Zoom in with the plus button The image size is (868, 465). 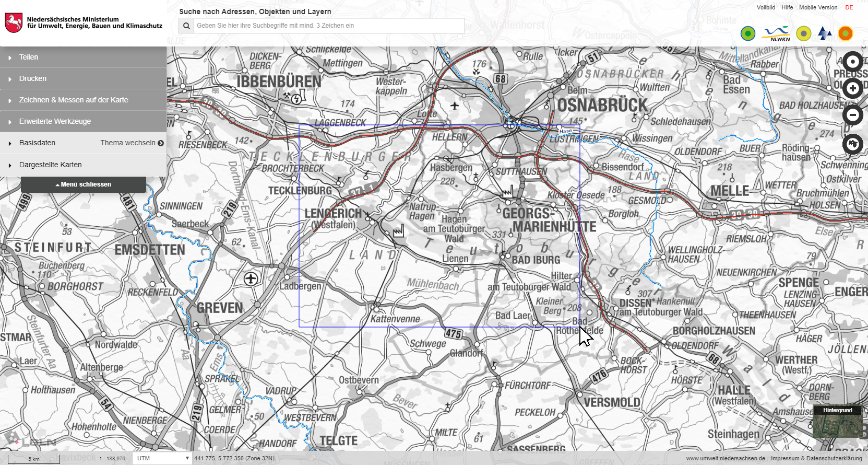click(853, 88)
